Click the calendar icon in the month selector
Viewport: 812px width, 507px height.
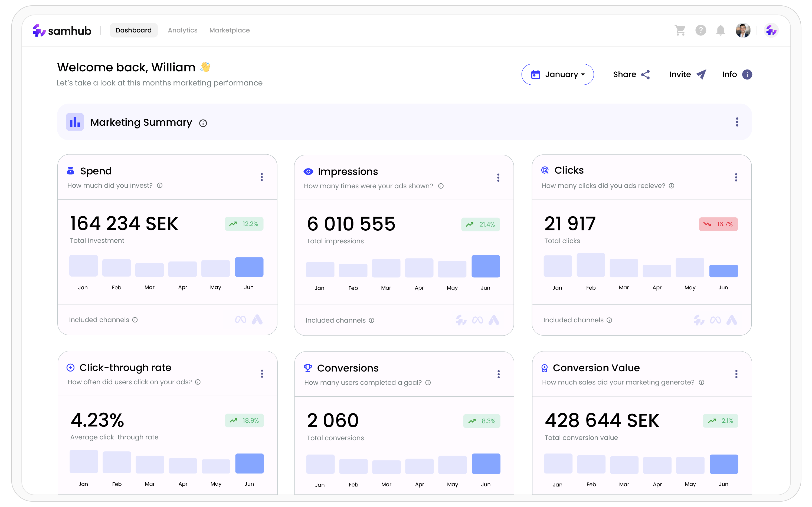point(536,74)
